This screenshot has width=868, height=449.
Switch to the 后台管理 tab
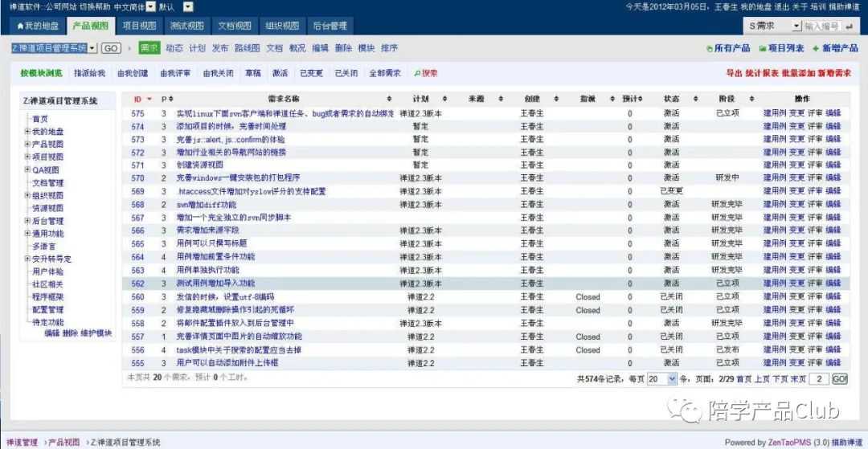point(330,26)
